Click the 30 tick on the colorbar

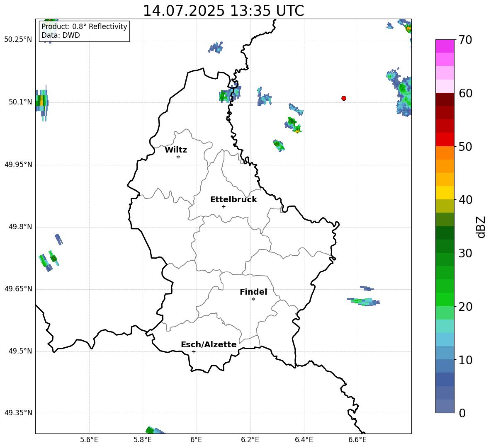click(465, 253)
